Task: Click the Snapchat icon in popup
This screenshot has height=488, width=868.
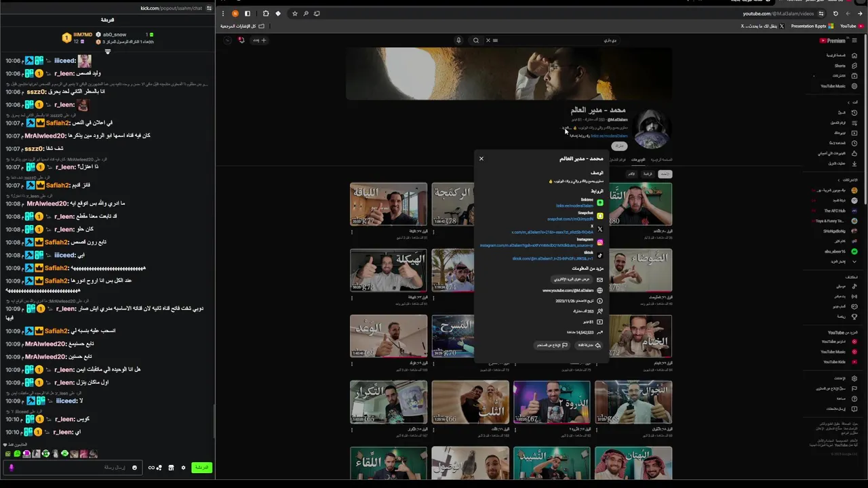Action: tap(599, 216)
